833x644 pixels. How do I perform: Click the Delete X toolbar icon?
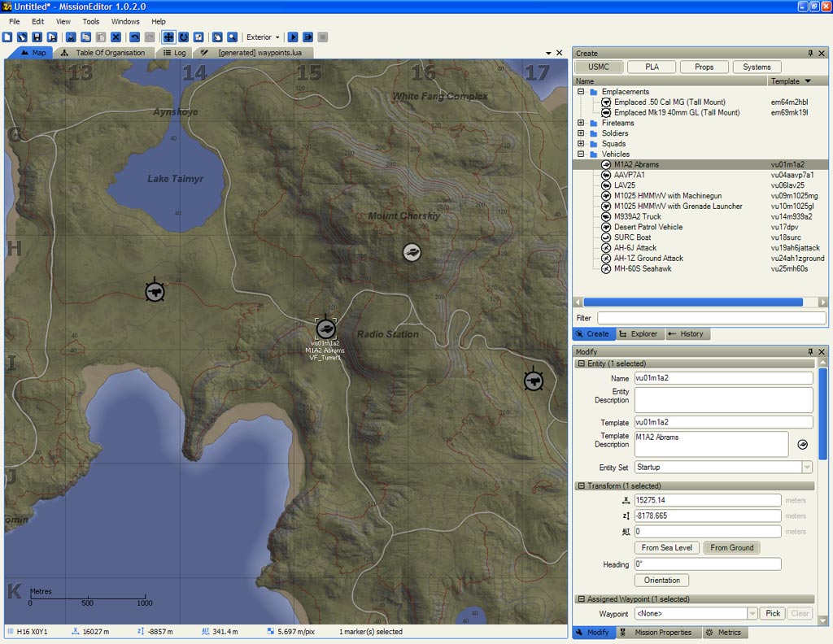[x=116, y=37]
